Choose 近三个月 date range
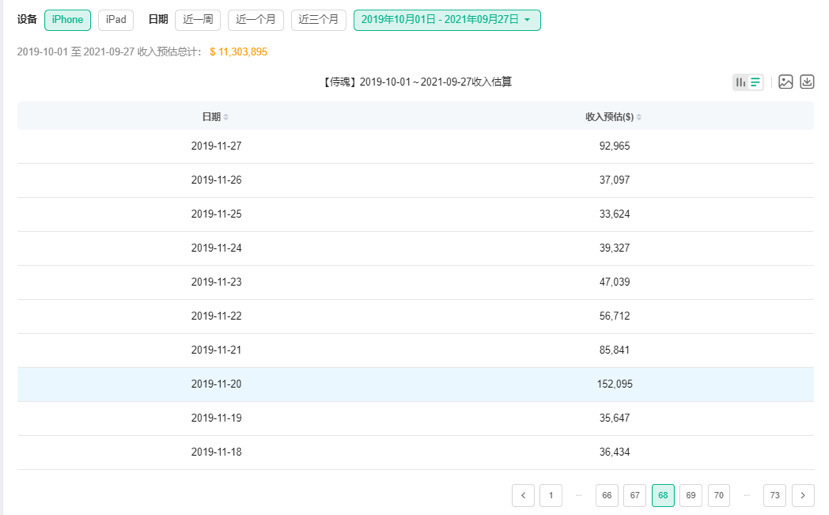This screenshot has width=829, height=515. click(318, 20)
